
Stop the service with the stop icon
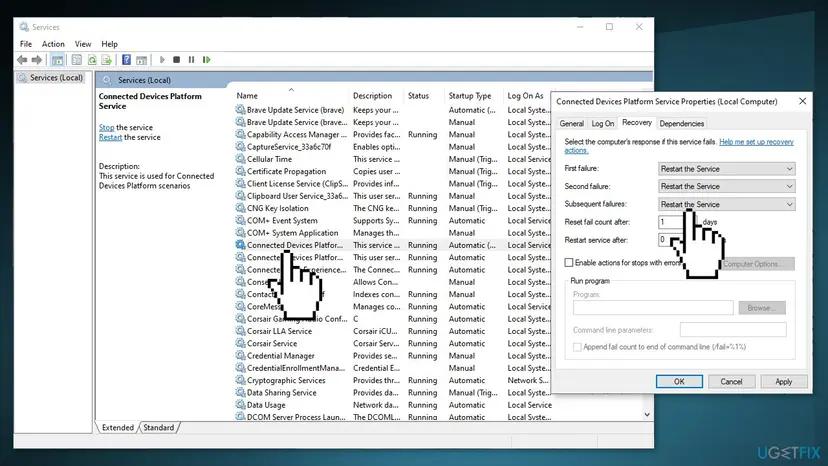176,60
